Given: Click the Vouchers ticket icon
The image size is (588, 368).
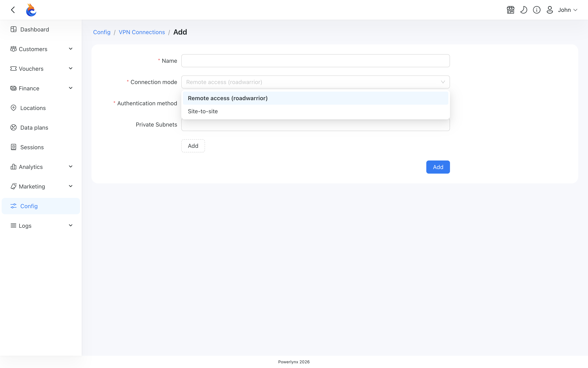Looking at the screenshot, I should coord(14,69).
